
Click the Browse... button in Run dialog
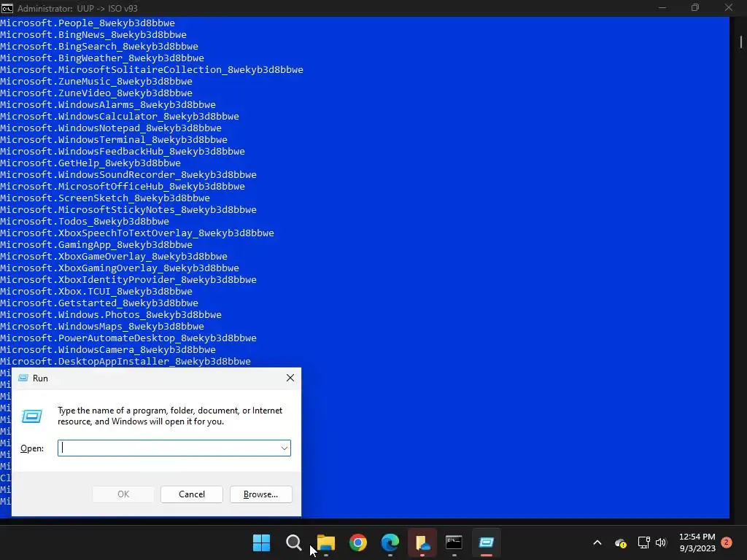(260, 494)
